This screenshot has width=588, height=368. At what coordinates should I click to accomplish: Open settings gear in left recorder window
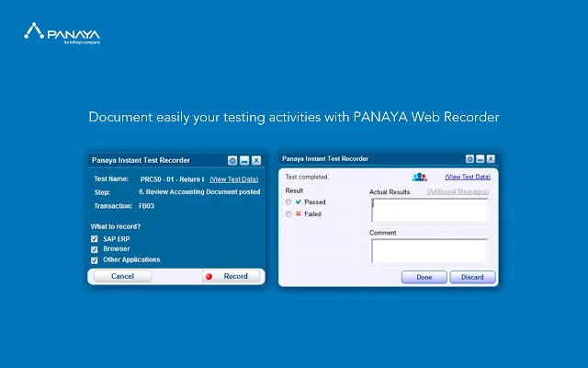point(232,161)
